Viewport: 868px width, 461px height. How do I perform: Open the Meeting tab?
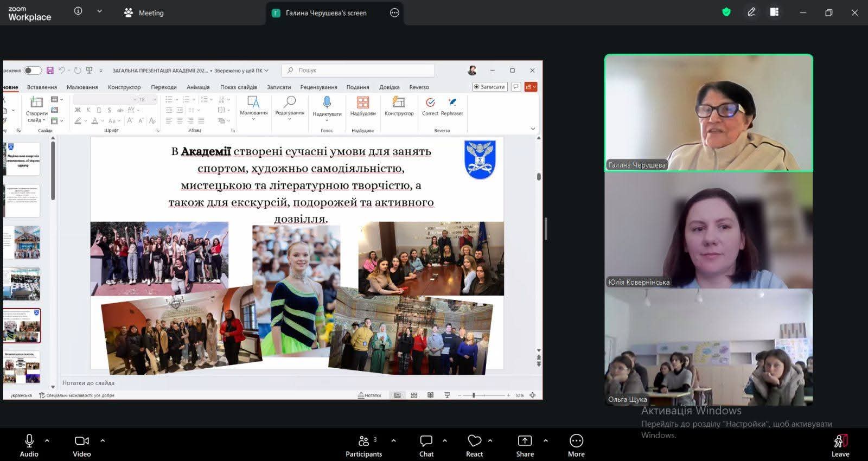pos(144,13)
